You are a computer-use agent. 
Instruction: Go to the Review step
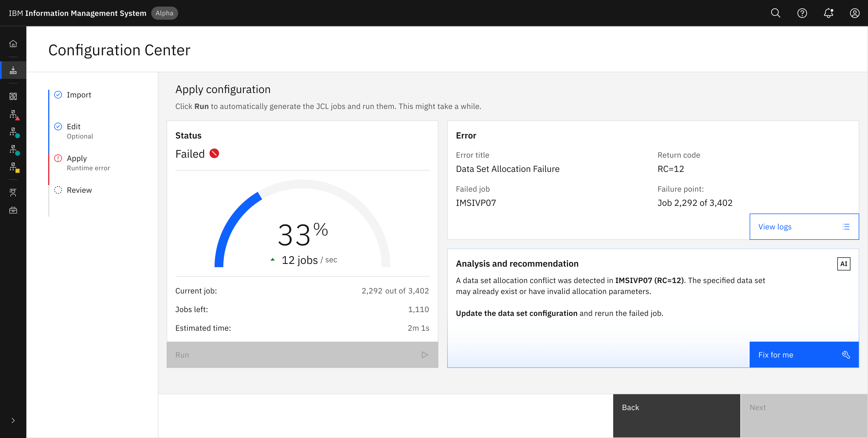coord(79,190)
